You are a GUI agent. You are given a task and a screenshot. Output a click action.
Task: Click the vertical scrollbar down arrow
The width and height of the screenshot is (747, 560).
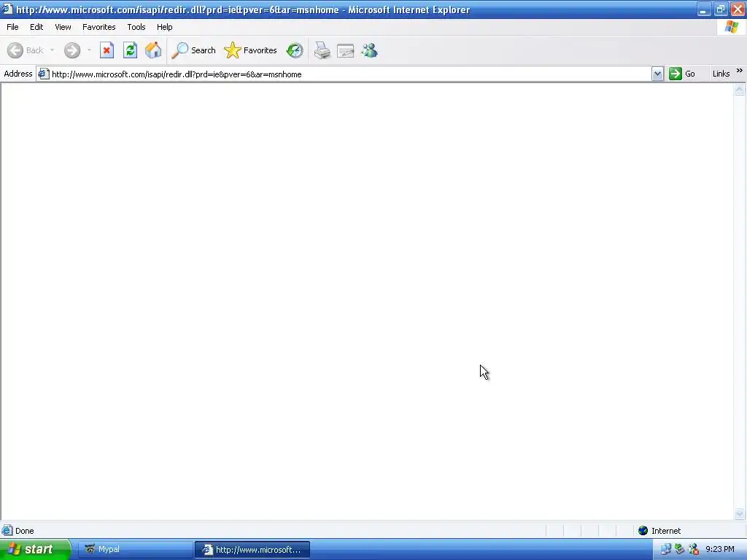pos(740,513)
